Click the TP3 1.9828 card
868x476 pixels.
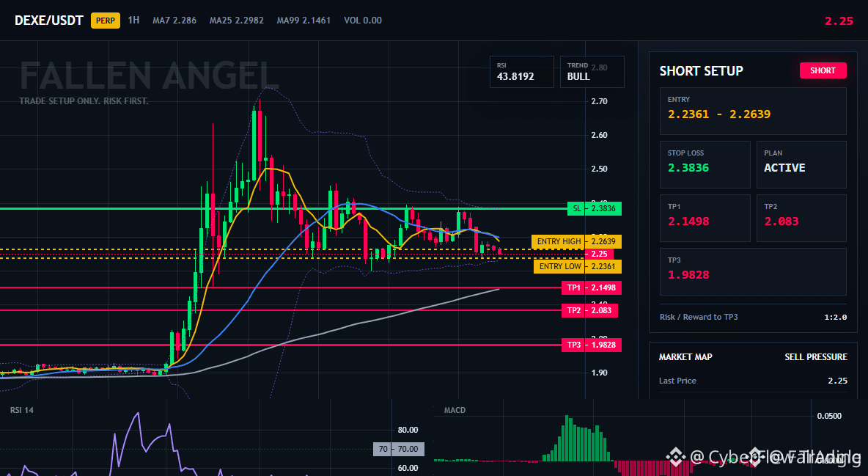[753, 271]
